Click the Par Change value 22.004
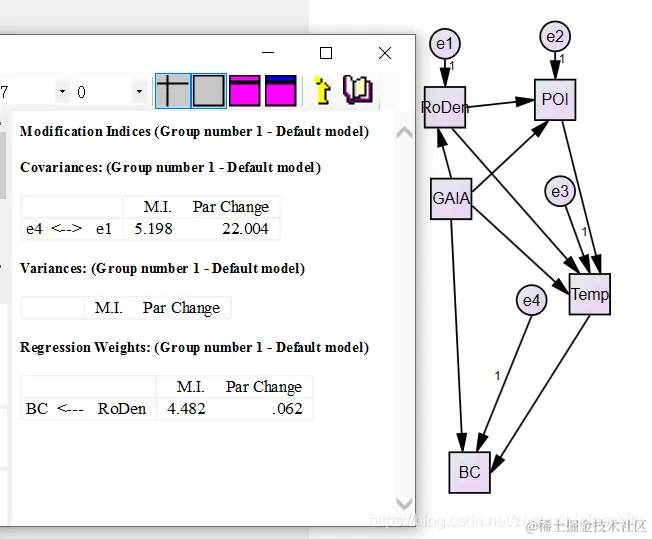Screen dimensions: 652x539 click(x=245, y=229)
